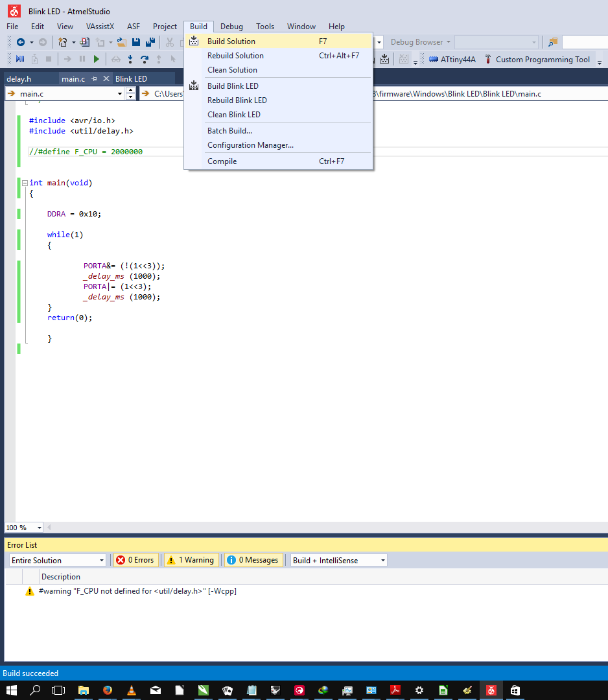The image size is (608, 700).
Task: Click the Find in Files icon
Action: pyautogui.click(x=553, y=42)
